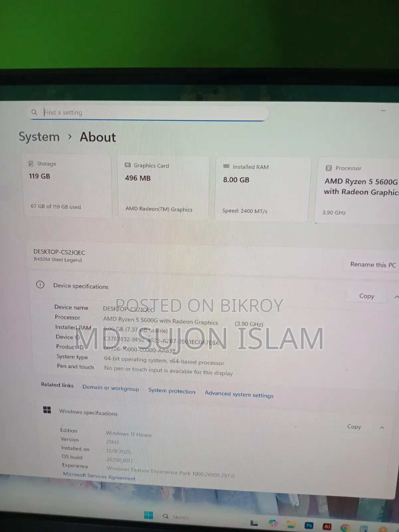Launch Photoshop from the taskbar

(309, 526)
